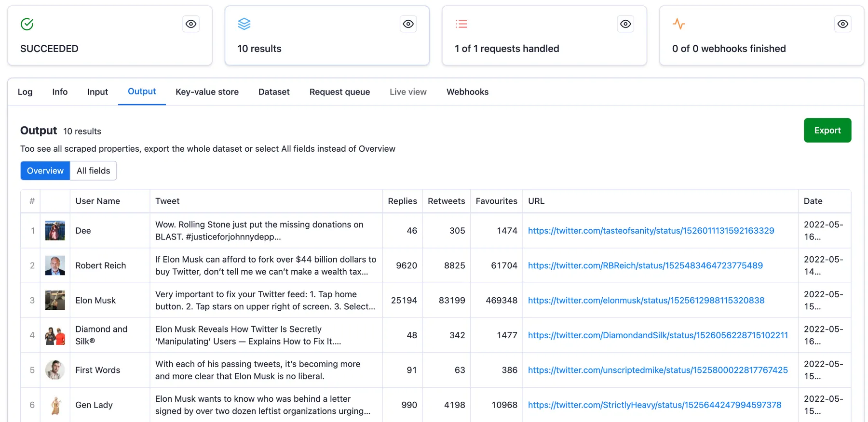This screenshot has width=868, height=422.
Task: Click the Replies column header
Action: click(402, 201)
